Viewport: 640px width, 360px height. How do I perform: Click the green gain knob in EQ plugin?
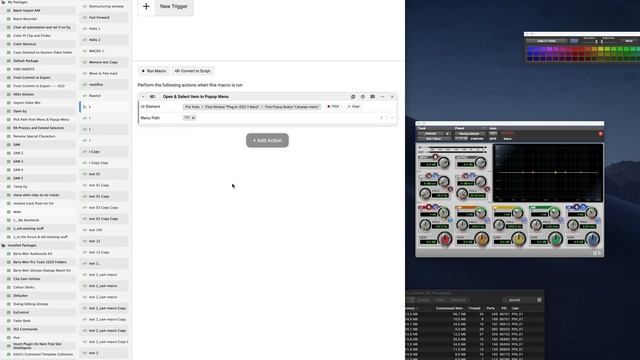tap(555, 239)
